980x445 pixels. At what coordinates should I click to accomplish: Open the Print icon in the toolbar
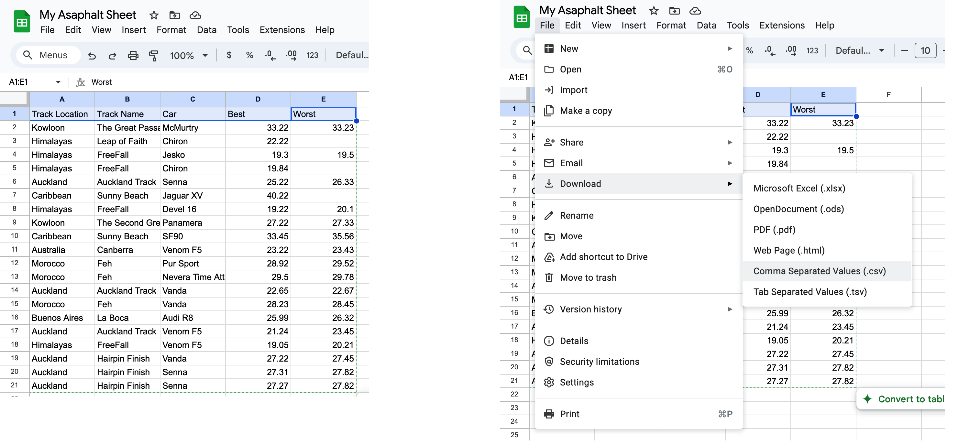(133, 55)
